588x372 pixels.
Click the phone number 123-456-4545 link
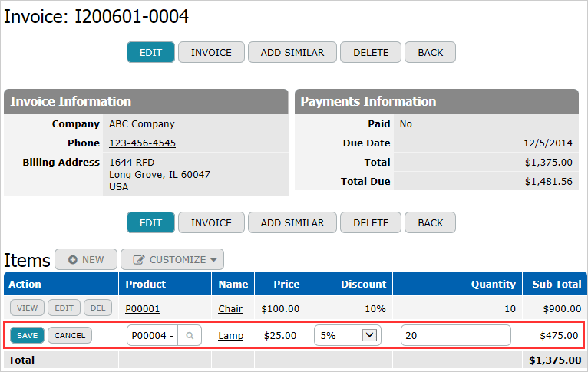[x=143, y=143]
